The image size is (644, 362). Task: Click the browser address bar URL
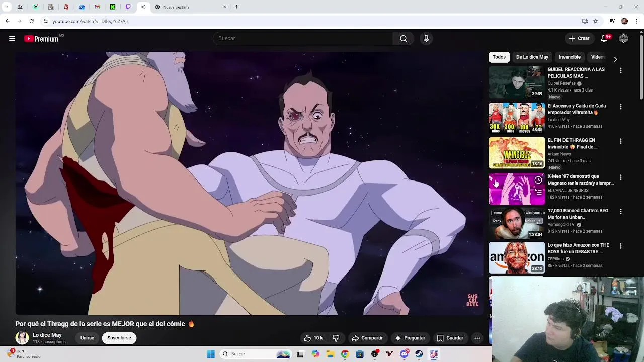tap(91, 21)
